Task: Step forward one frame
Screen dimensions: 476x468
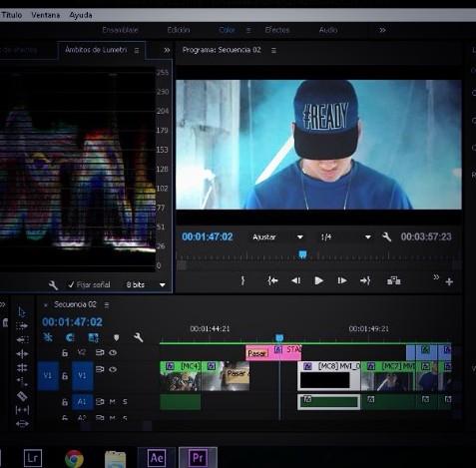Action: [342, 281]
